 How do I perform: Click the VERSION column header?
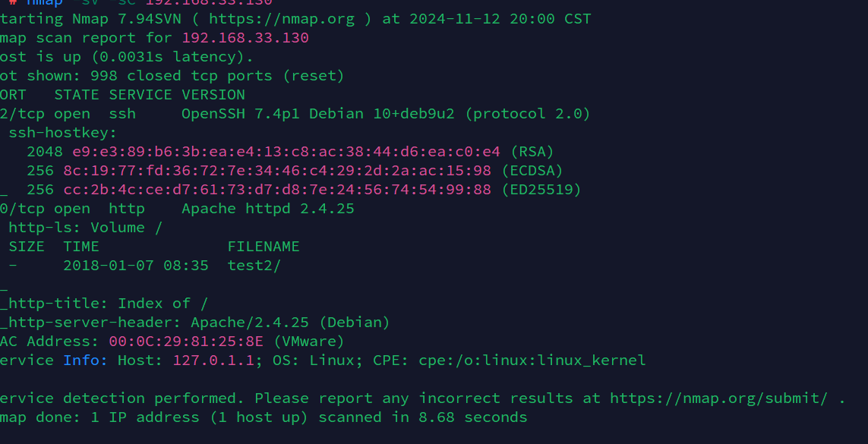(213, 95)
